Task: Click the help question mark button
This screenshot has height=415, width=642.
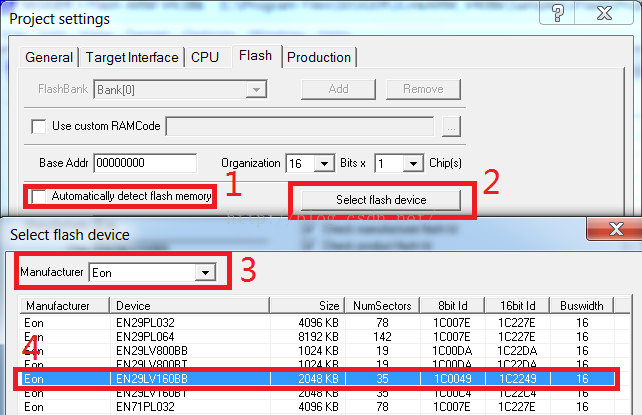Action: tap(557, 13)
